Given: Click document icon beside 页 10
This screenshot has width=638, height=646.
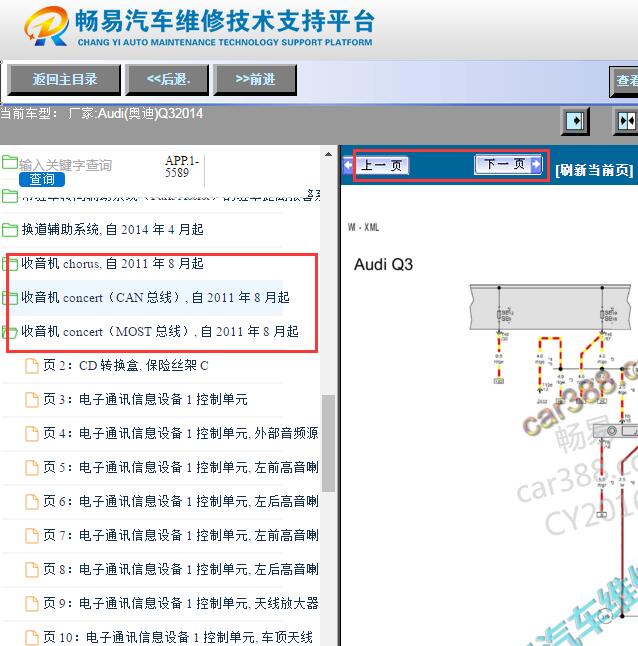Looking at the screenshot, I should tap(32, 637).
